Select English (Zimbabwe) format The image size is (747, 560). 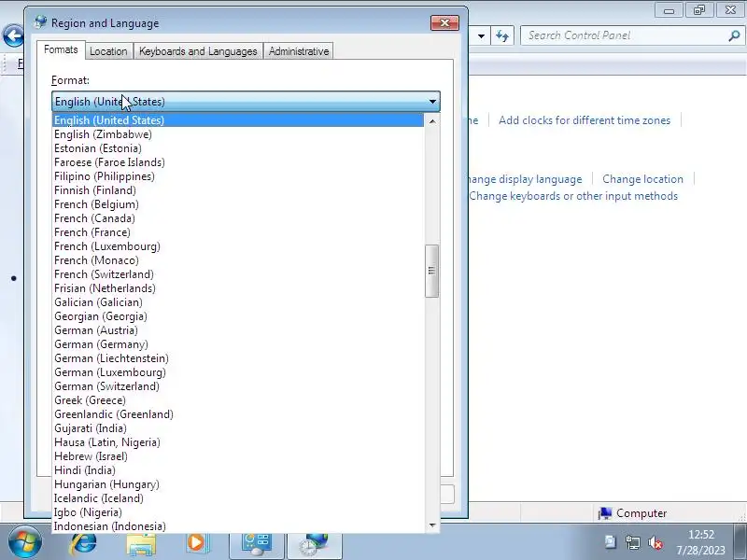(237, 134)
